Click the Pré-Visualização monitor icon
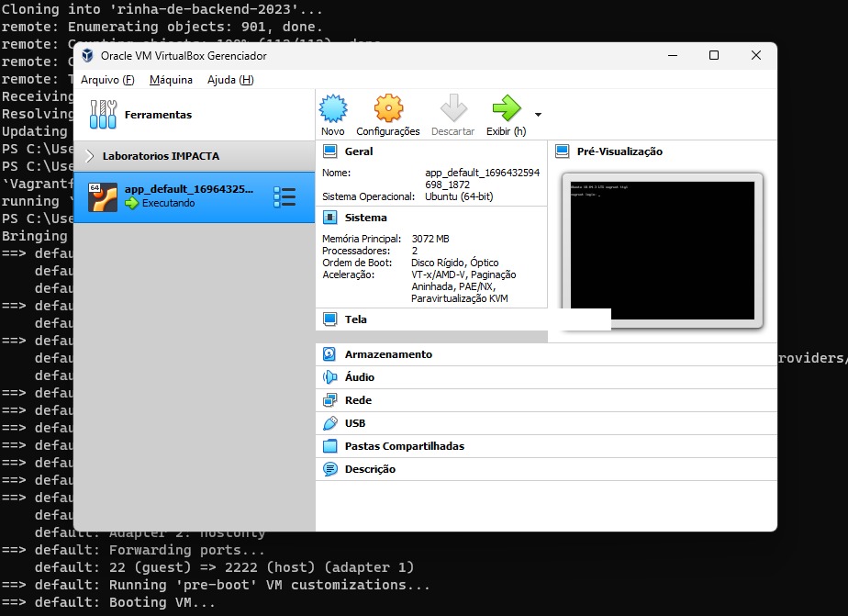 [563, 151]
